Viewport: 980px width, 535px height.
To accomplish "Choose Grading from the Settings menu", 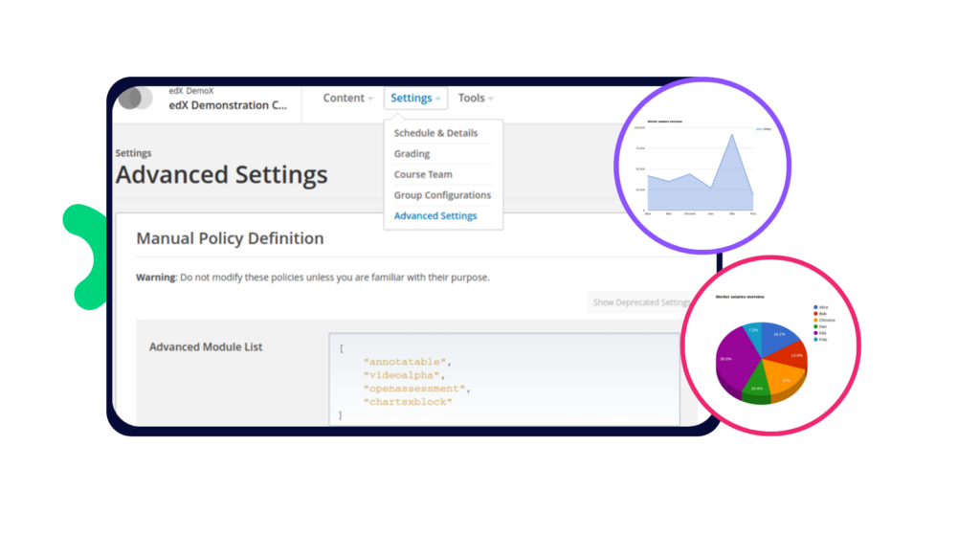I will tap(412, 154).
